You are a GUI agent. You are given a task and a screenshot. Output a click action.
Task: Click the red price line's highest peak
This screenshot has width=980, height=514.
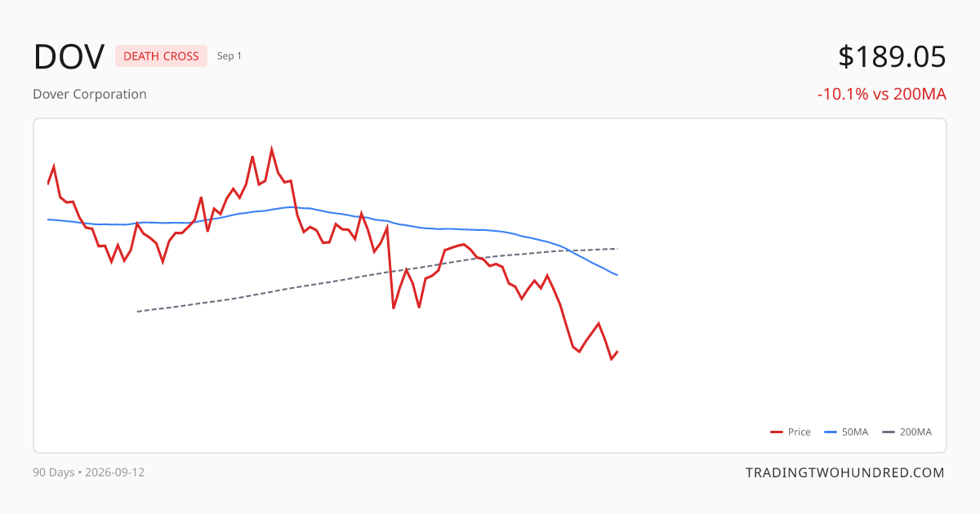point(272,150)
